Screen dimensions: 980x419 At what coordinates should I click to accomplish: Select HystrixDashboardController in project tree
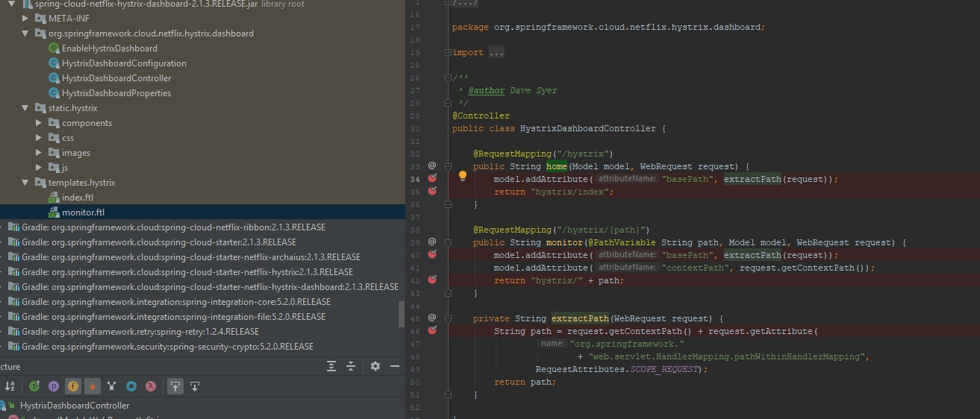116,78
